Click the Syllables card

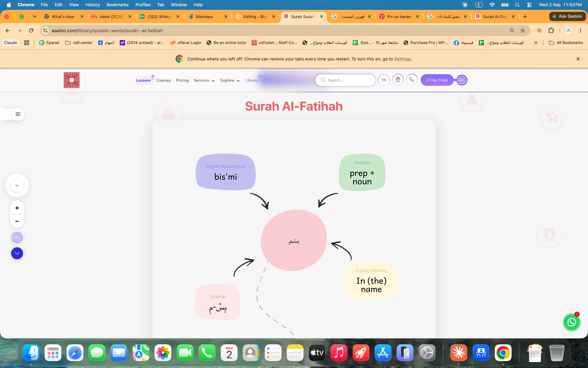[218, 302]
